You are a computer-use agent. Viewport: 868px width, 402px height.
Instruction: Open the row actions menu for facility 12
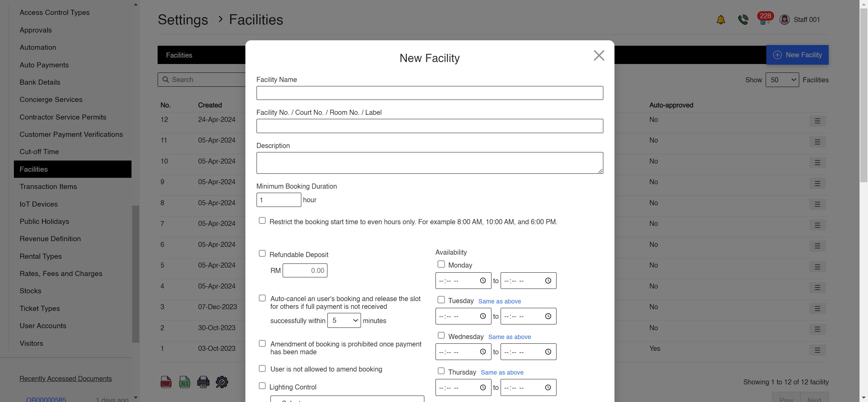click(817, 121)
